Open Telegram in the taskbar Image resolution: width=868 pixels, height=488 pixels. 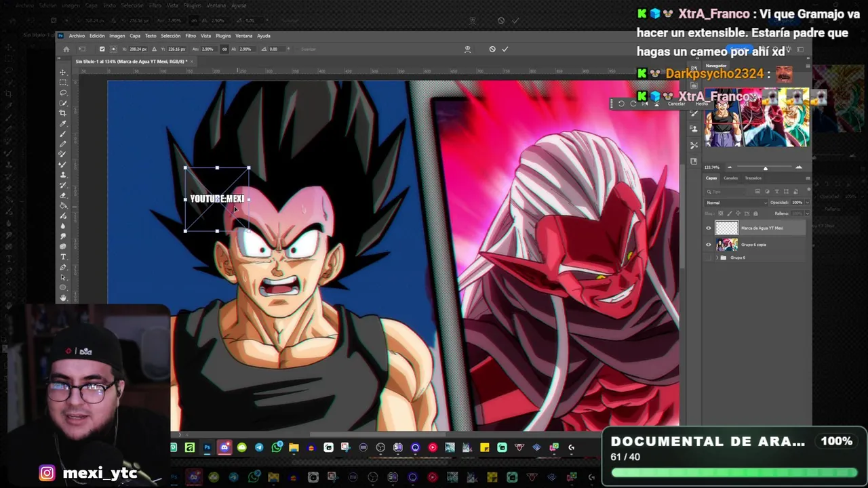259,447
